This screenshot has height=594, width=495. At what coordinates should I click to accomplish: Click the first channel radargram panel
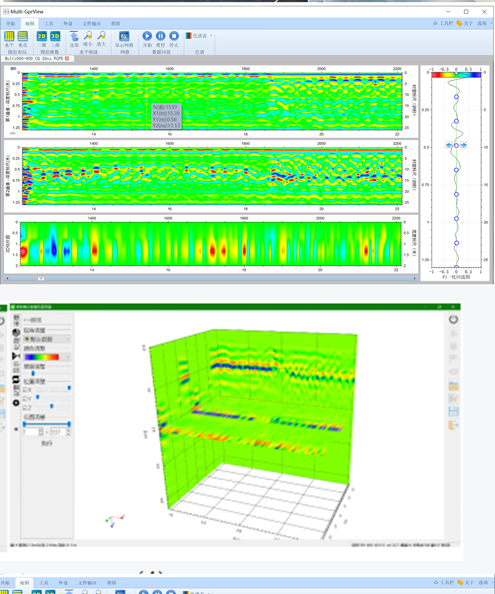(x=212, y=102)
